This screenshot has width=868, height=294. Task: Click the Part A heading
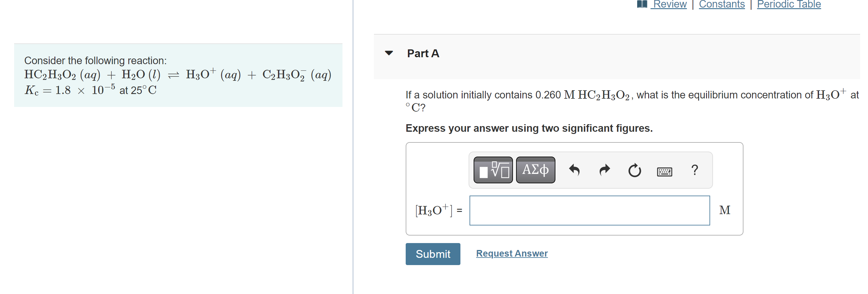point(423,53)
